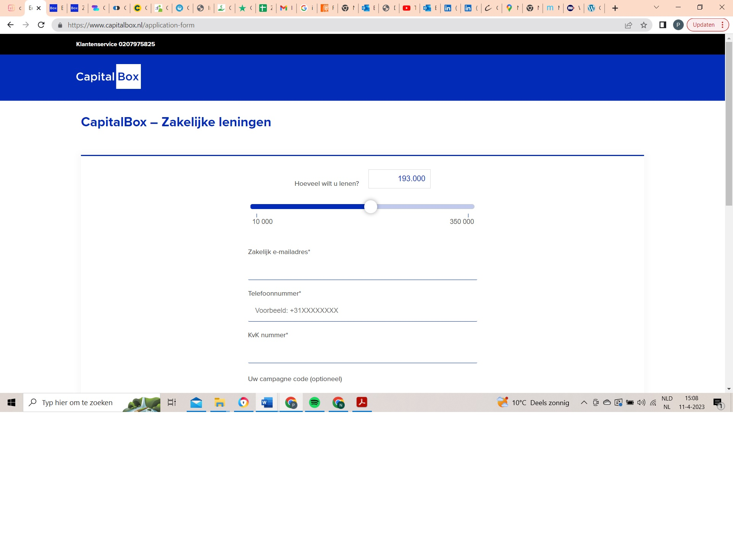
Task: Switch to the NU.nl tab
Action: (574, 8)
